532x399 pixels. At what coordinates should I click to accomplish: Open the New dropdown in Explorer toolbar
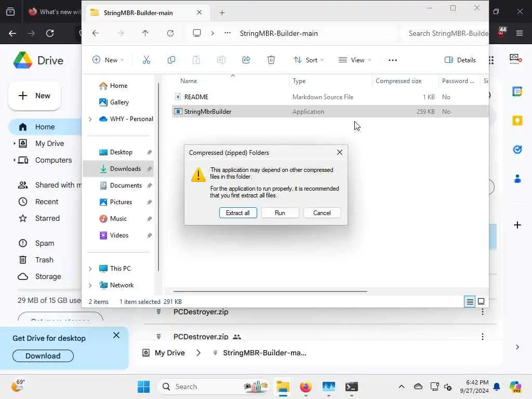pos(108,60)
